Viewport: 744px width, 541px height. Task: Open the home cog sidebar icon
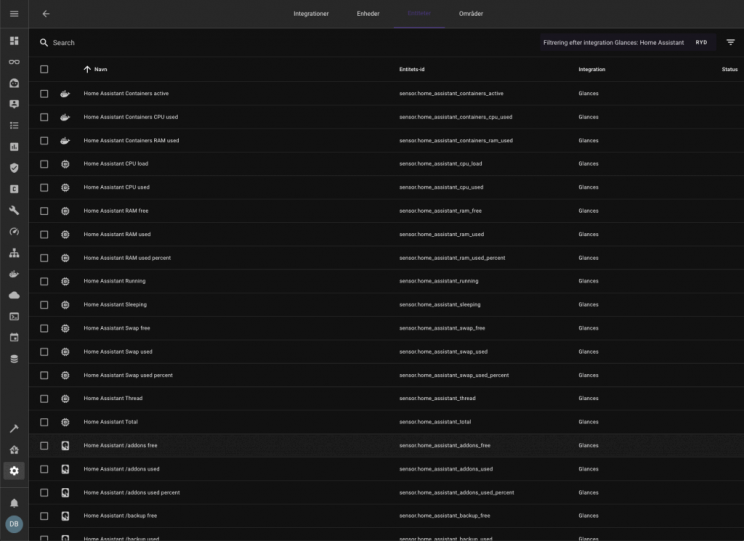(x=14, y=450)
